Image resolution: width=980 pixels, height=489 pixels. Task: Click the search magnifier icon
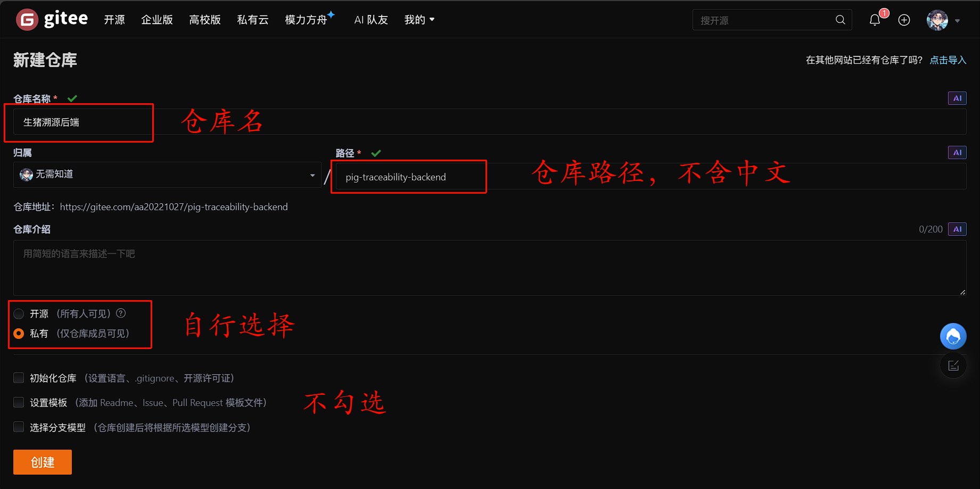tap(841, 20)
